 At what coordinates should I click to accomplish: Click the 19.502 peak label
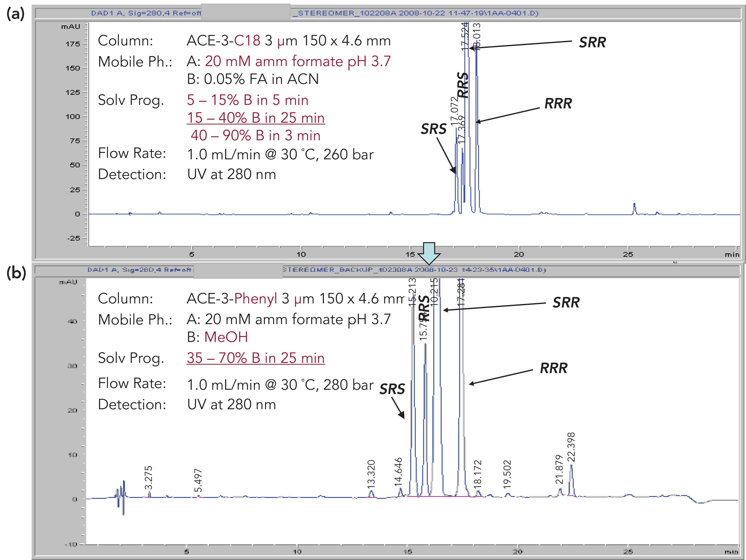click(507, 474)
